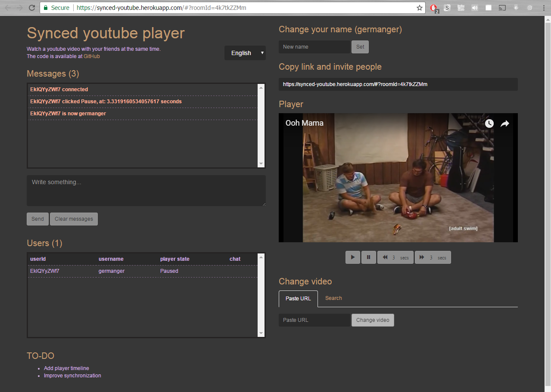
Task: Reload the page with the refresh icon
Action: pos(32,8)
